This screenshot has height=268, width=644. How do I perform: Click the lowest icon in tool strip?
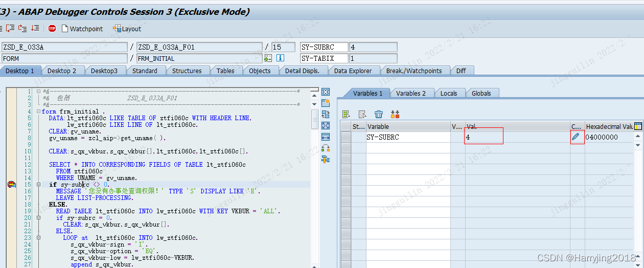(326, 160)
